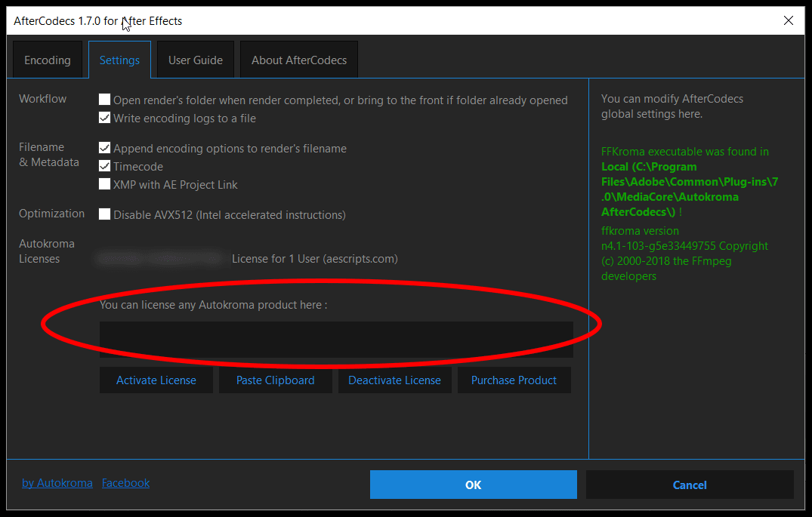Screen dimensions: 812x517
Task: Switch to the About AfterCodecs tab
Action: [298, 59]
